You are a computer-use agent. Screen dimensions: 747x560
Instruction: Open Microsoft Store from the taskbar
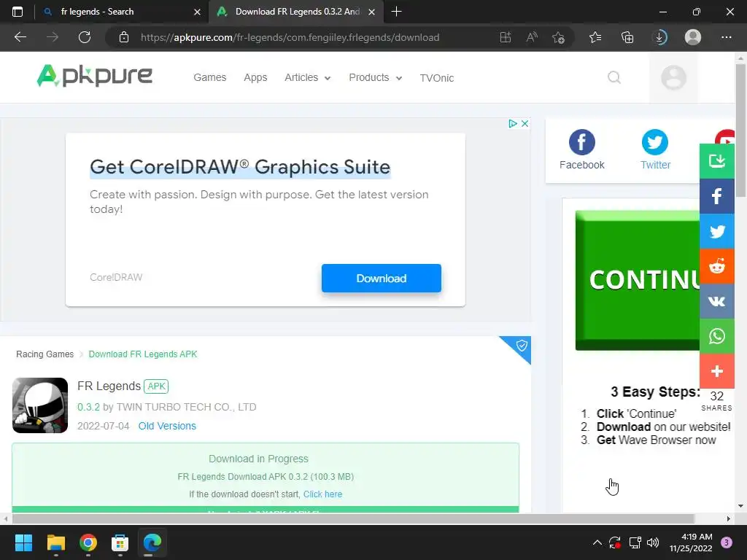pyautogui.click(x=120, y=542)
